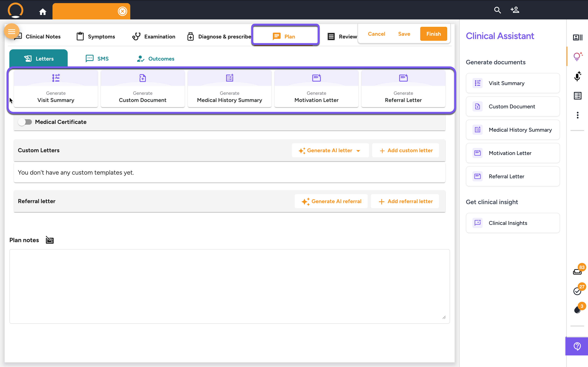Close the orange patient tab
The width and height of the screenshot is (588, 367).
point(122,11)
